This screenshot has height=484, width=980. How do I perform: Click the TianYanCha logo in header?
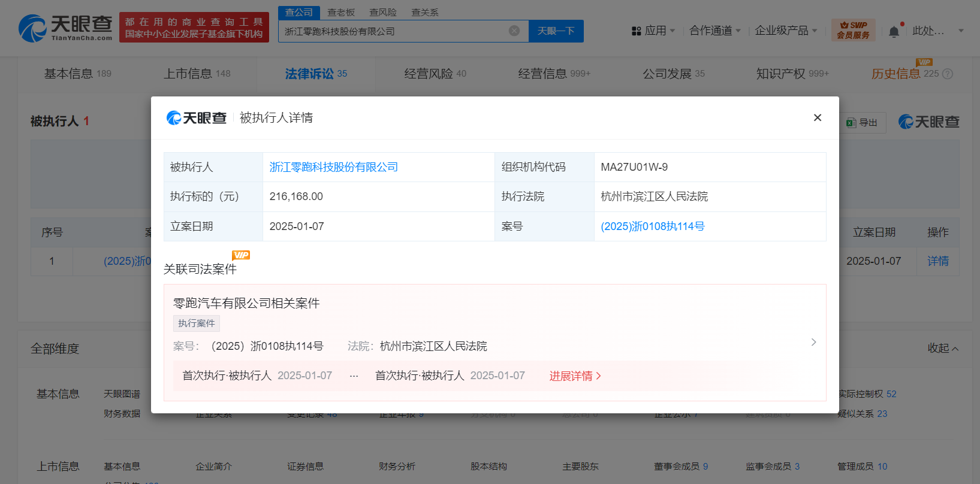65,28
